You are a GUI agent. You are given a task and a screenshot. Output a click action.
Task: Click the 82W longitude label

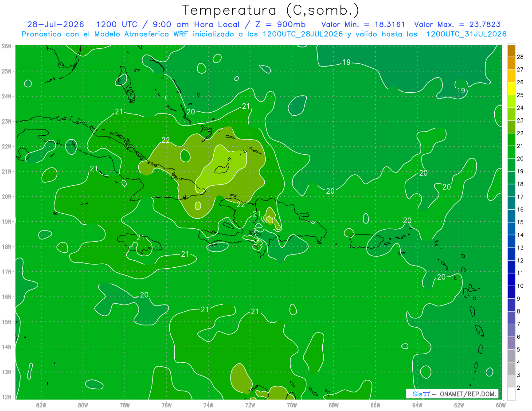coord(41,405)
